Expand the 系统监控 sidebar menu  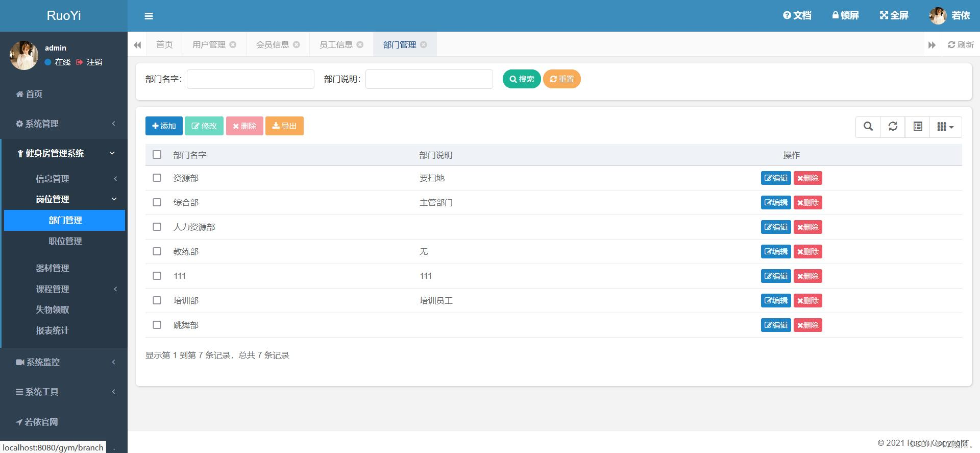(64, 362)
